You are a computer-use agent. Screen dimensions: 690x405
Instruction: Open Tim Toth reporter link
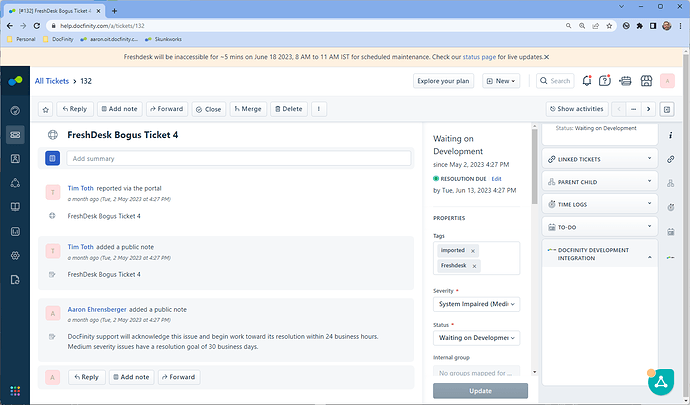tap(81, 188)
